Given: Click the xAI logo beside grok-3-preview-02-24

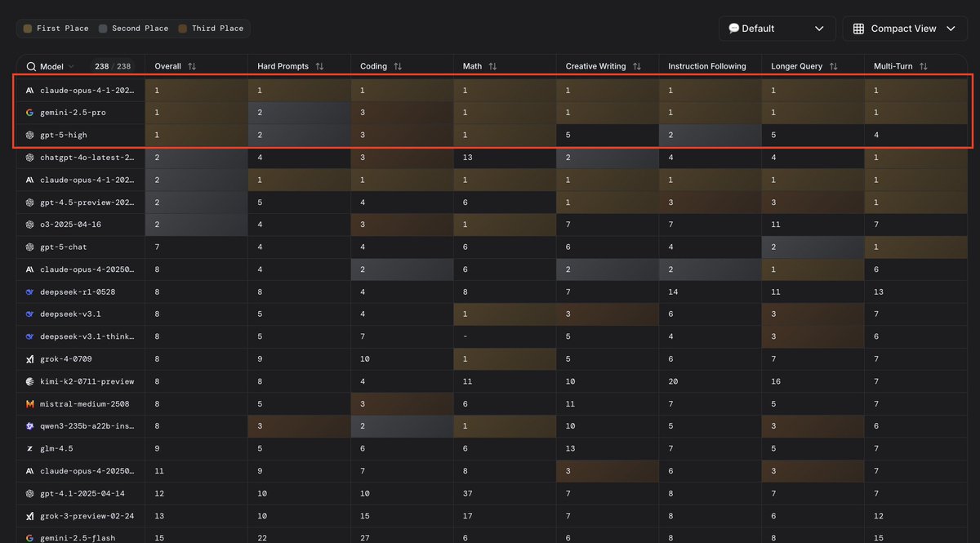Looking at the screenshot, I should click(x=29, y=515).
